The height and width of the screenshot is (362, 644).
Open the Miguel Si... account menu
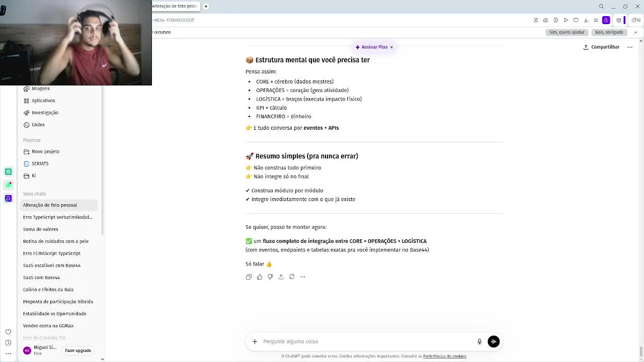(x=40, y=350)
